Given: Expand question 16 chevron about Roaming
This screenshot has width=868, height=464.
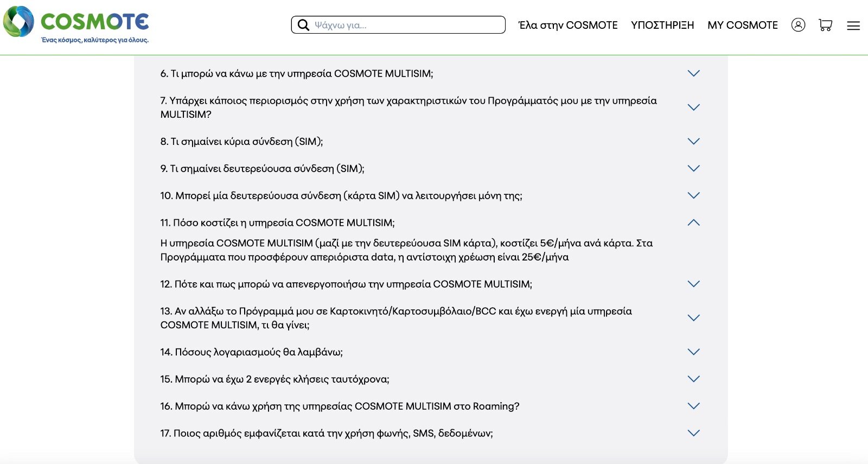Looking at the screenshot, I should coord(693,406).
